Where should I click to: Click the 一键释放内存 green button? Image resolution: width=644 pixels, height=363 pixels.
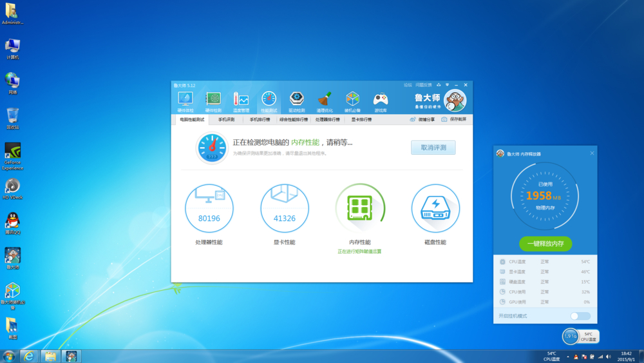(545, 244)
